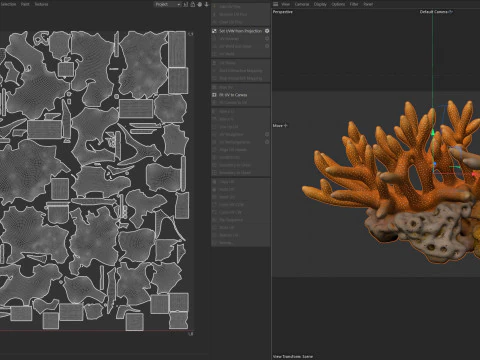Image resolution: width=480 pixels, height=360 pixels.
Task: Click the hamburger icon beside View menu
Action: [x=275, y=4]
